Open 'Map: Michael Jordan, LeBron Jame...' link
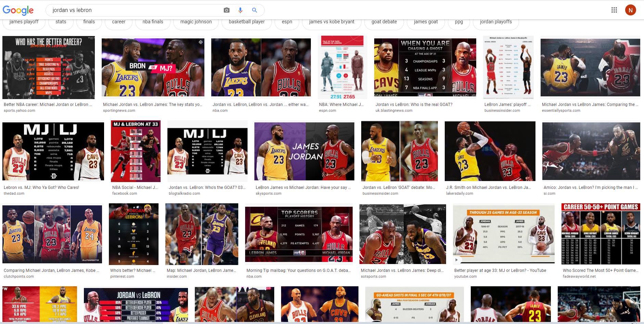Viewport: 644px width, 324px height. point(201,271)
